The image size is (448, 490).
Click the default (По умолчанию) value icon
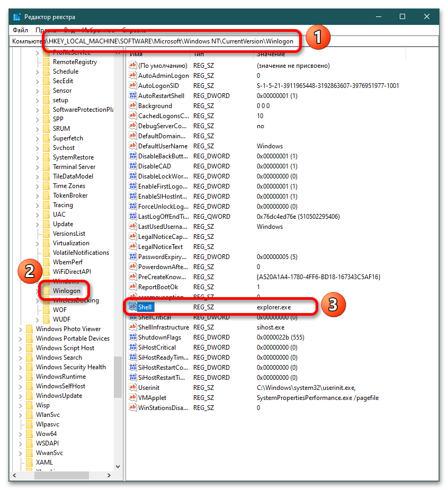tap(133, 65)
